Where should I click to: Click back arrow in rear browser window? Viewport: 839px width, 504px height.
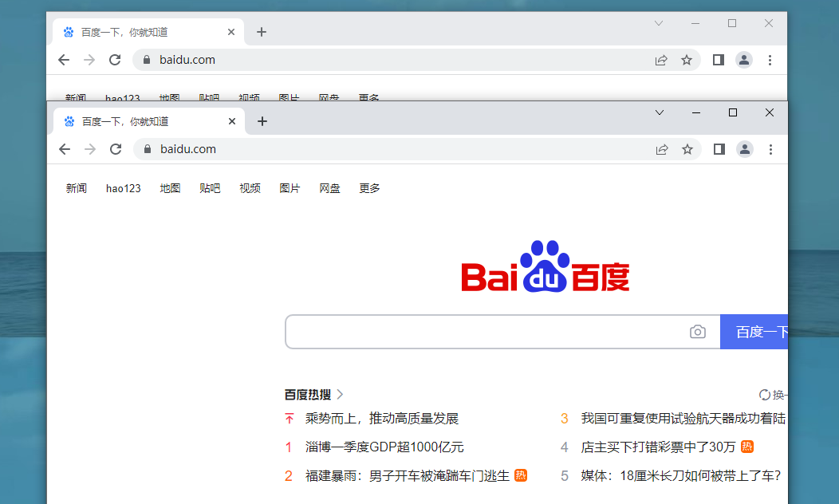[64, 60]
